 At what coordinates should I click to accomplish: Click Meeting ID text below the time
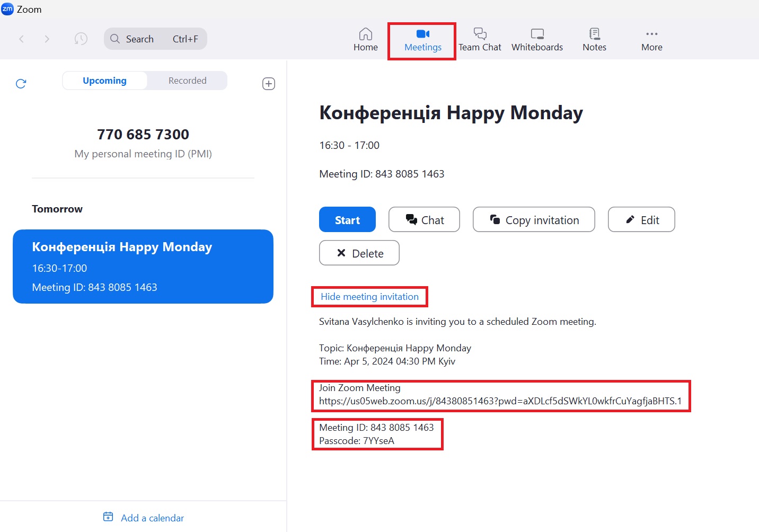[382, 174]
